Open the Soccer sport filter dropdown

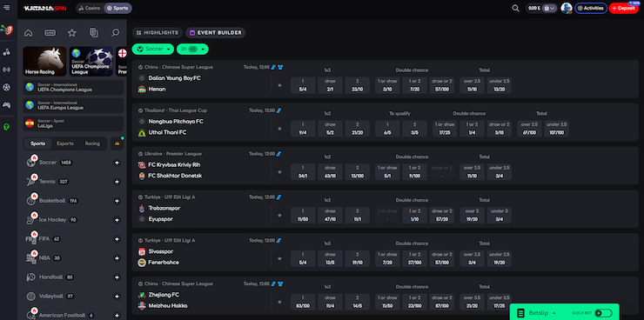[x=153, y=49]
